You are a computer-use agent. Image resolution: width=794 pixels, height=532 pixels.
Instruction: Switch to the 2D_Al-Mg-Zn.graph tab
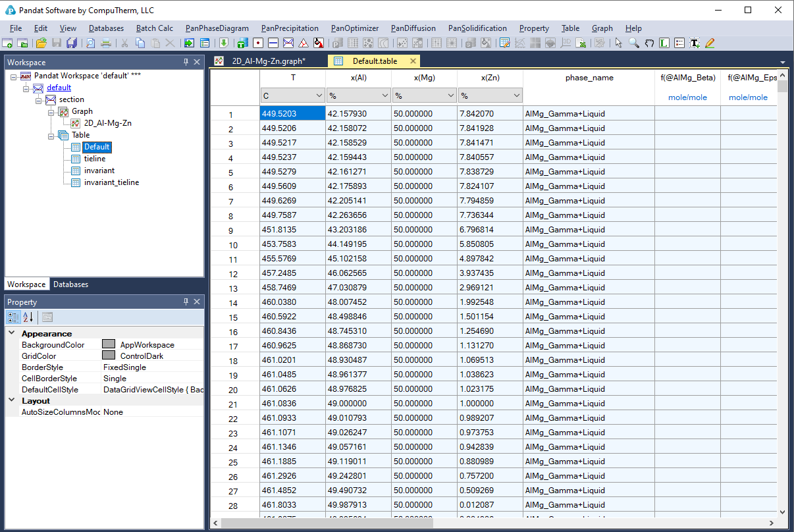click(x=268, y=61)
